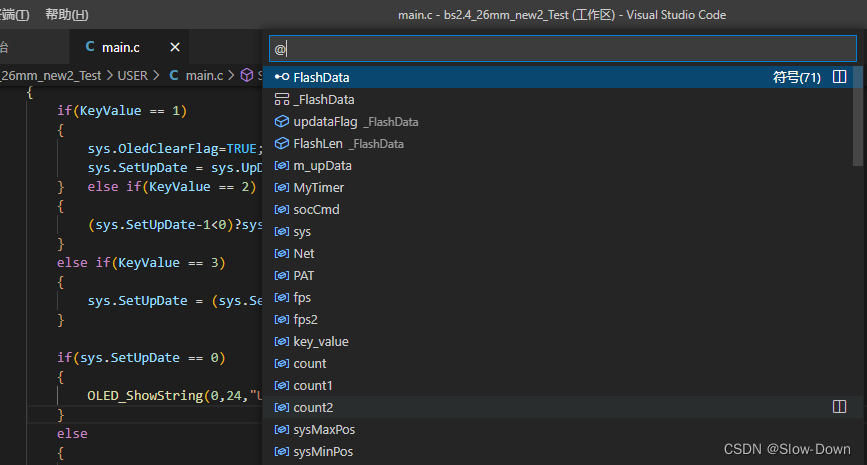The width and height of the screenshot is (867, 465).
Task: Jump to the m_upData symbol
Action: pos(322,165)
